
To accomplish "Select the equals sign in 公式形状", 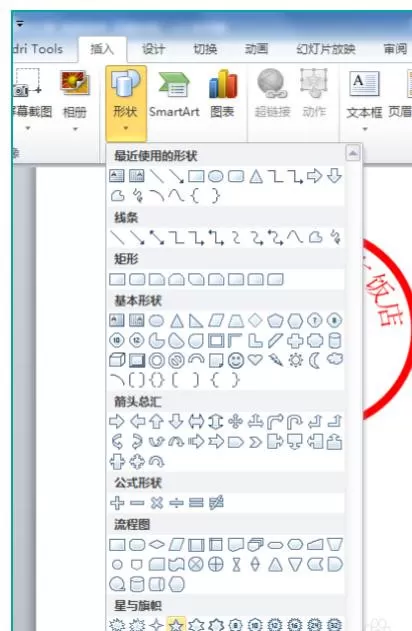I will point(196,503).
